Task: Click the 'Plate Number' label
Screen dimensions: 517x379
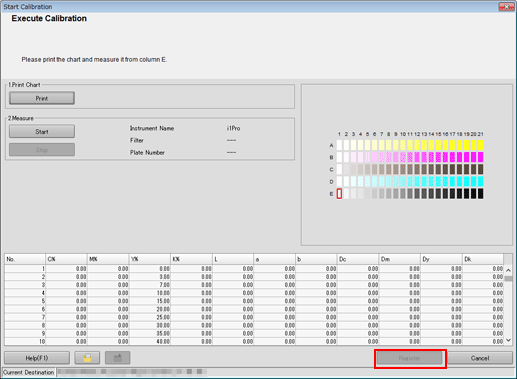Action: pos(147,152)
